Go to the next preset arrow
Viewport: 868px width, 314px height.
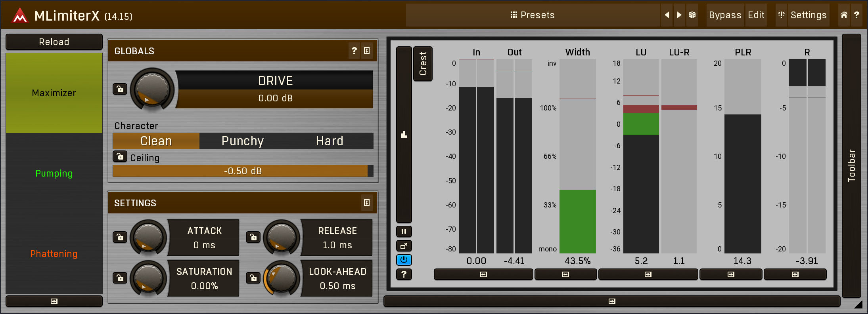point(679,15)
